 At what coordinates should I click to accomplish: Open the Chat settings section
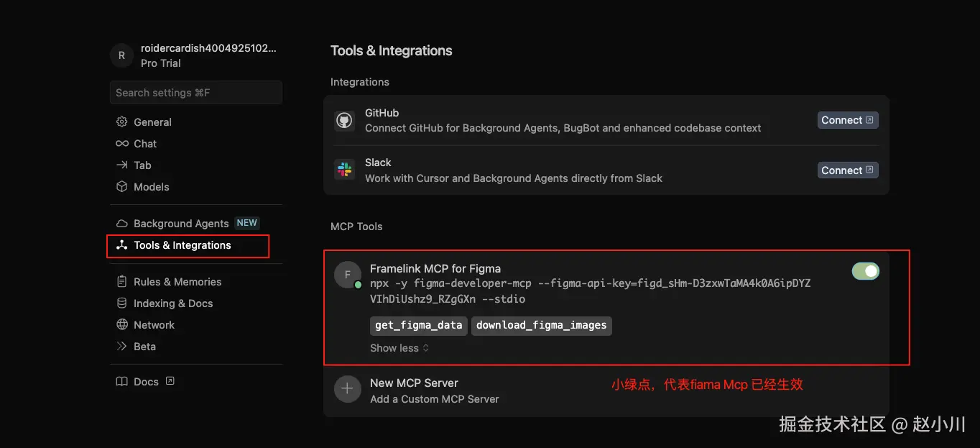coord(145,144)
